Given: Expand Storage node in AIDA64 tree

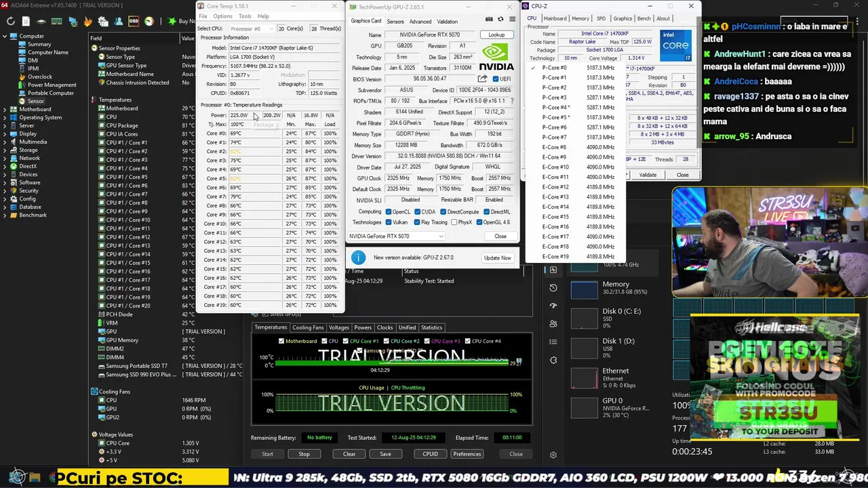Looking at the screenshot, I should click(x=5, y=150).
